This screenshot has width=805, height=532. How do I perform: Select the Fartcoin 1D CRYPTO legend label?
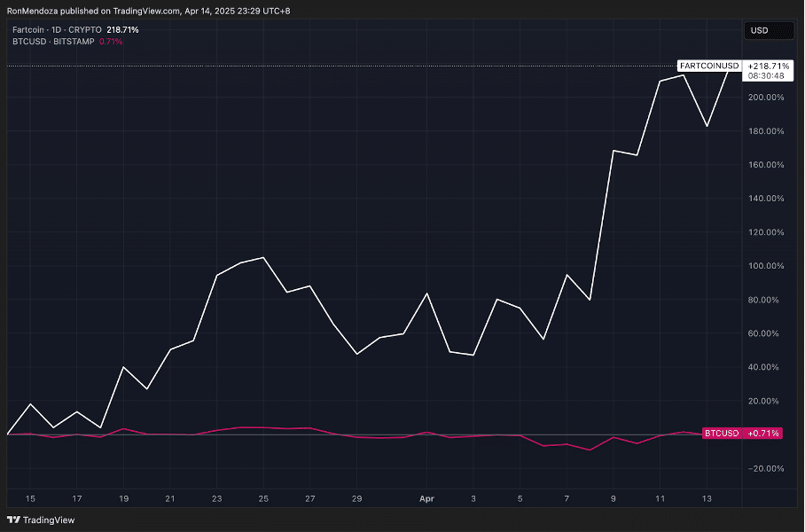[x=57, y=30]
